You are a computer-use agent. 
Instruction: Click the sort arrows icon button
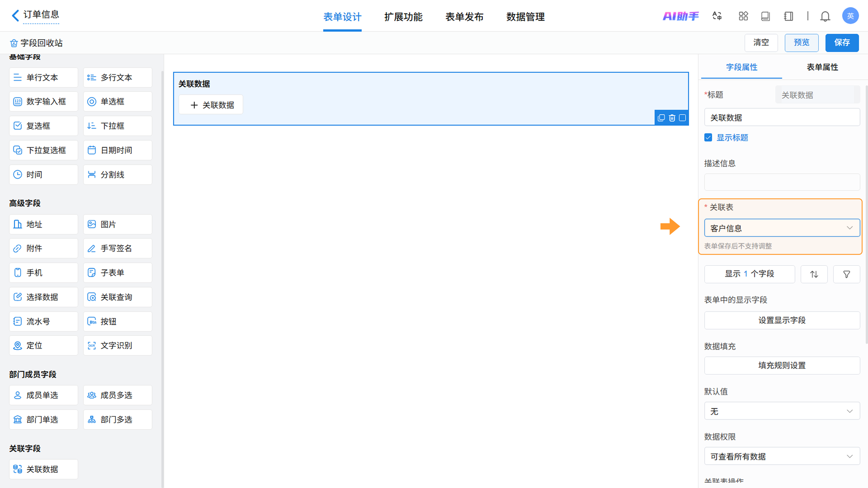pos(814,274)
